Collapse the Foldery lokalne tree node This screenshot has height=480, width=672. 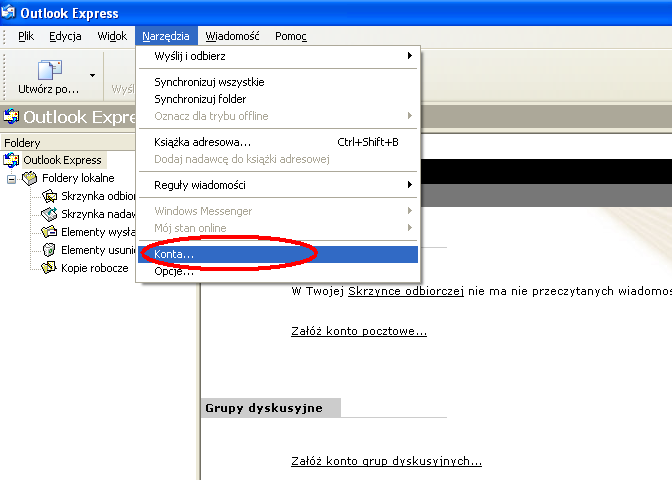[12, 179]
